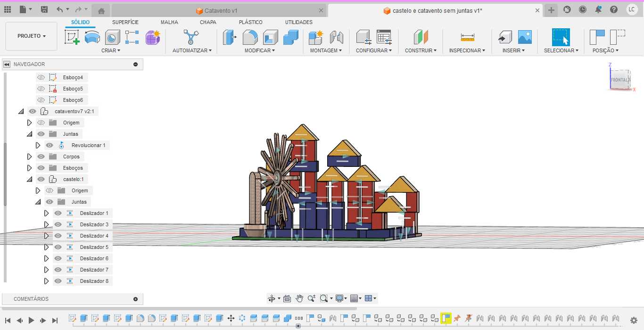644x330 pixels.
Task: Toggle visibility of the Corpos folder
Action: [x=41, y=157]
